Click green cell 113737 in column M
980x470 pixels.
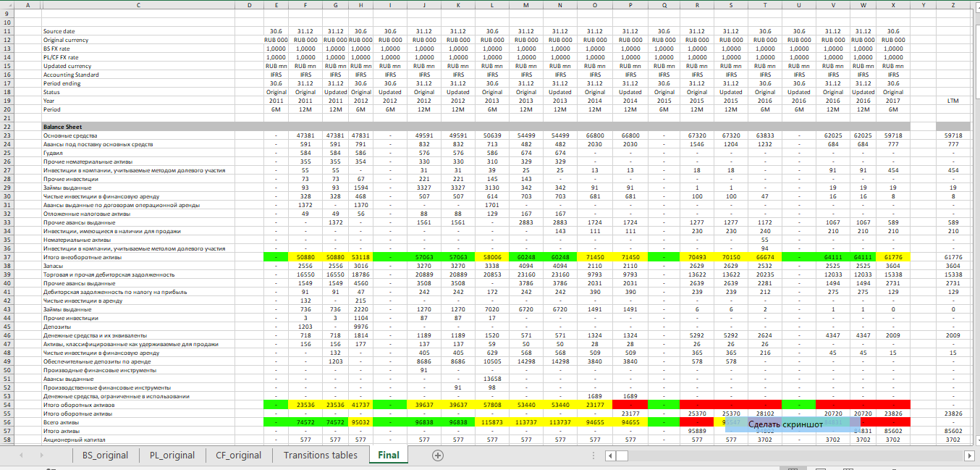(x=525, y=422)
